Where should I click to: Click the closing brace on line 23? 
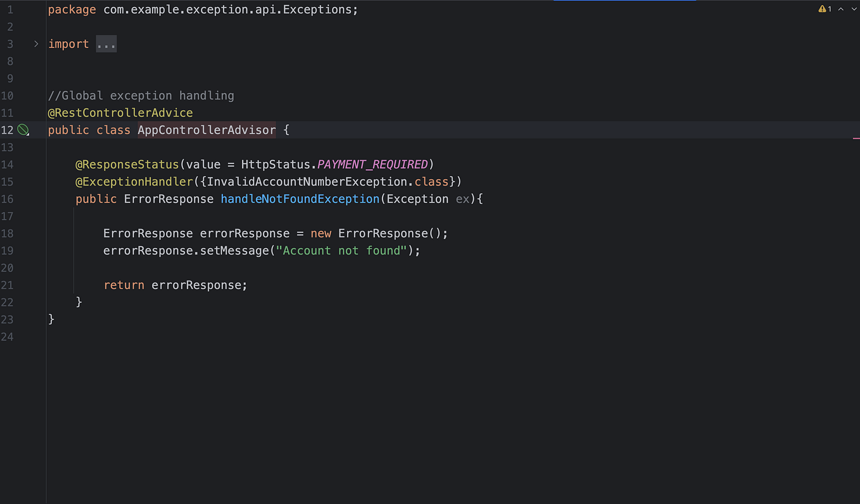pos(51,319)
